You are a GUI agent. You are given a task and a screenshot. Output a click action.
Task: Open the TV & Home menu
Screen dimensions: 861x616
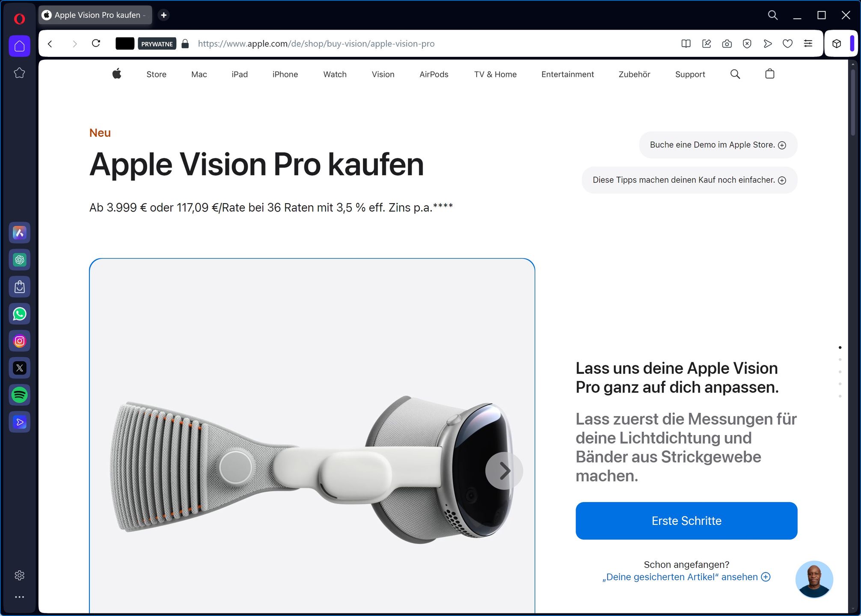[495, 74]
